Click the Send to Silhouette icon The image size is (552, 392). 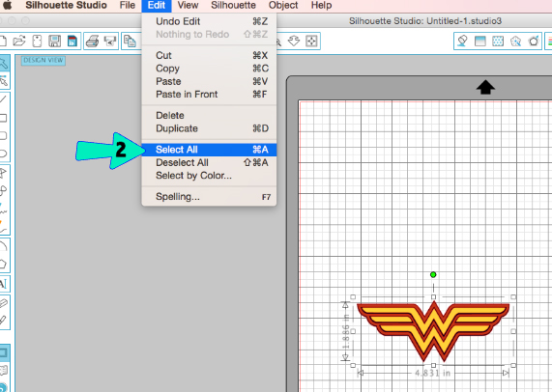110,42
